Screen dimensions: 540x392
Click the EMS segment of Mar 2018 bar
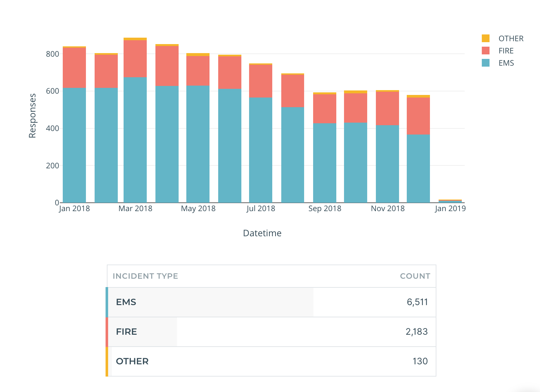pyautogui.click(x=135, y=140)
